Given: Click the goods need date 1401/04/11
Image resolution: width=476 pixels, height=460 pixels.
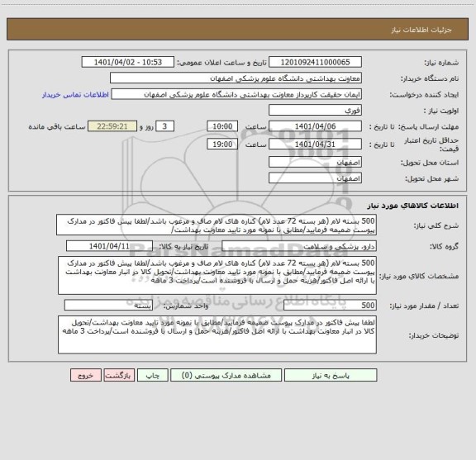Looking at the screenshot, I should 109,246.
